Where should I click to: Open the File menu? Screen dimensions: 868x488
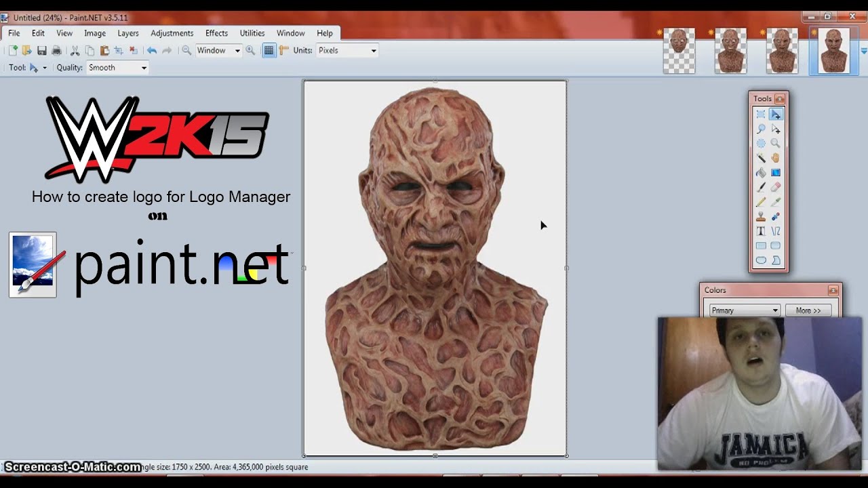[14, 33]
